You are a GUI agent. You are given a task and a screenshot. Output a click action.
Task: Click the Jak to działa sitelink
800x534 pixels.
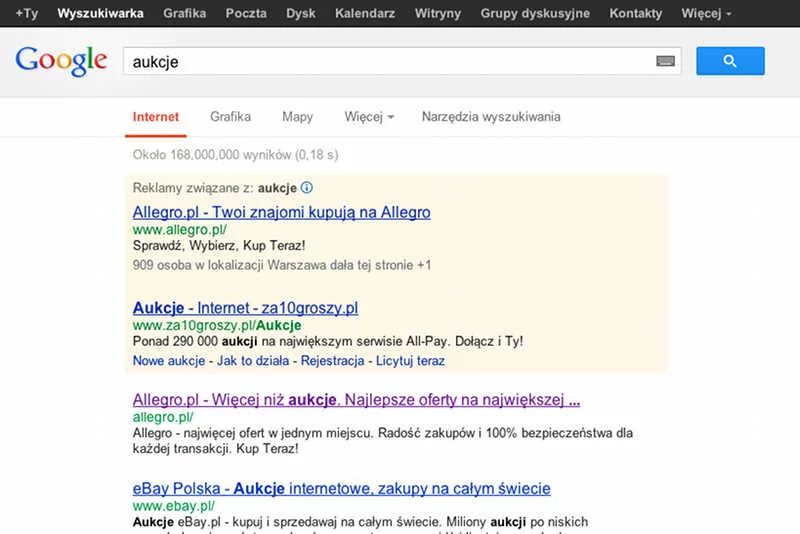(253, 361)
